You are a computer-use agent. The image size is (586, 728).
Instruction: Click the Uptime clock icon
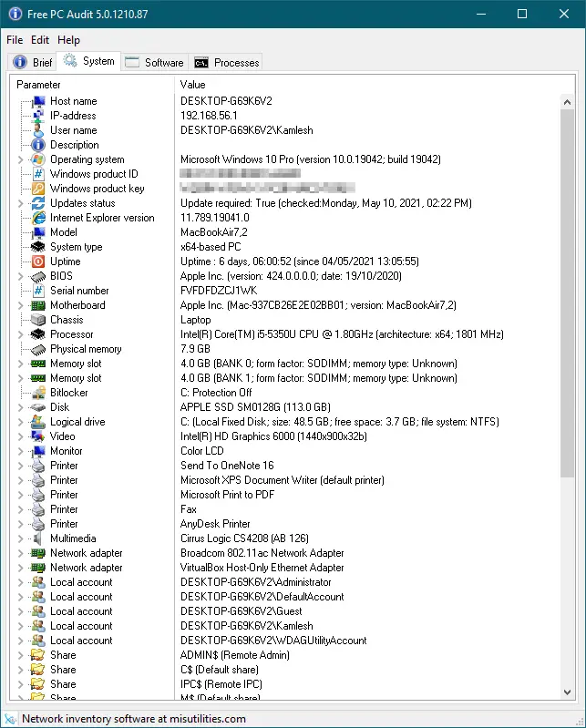38,261
